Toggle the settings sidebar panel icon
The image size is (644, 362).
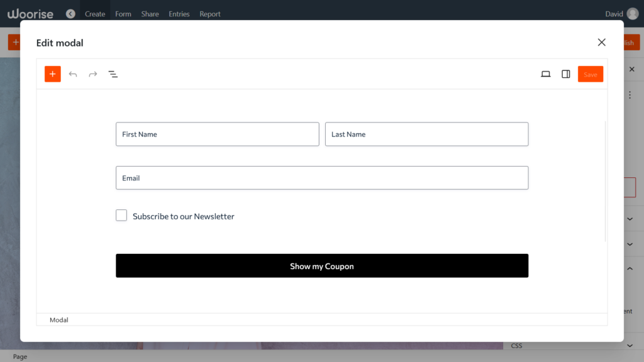coord(565,74)
